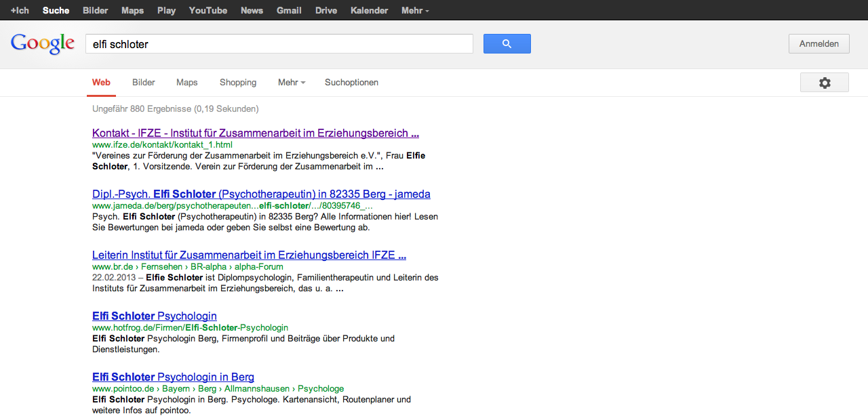Go to Gmail in the top navigation
Screen dimensions: 868x416
[289, 10]
